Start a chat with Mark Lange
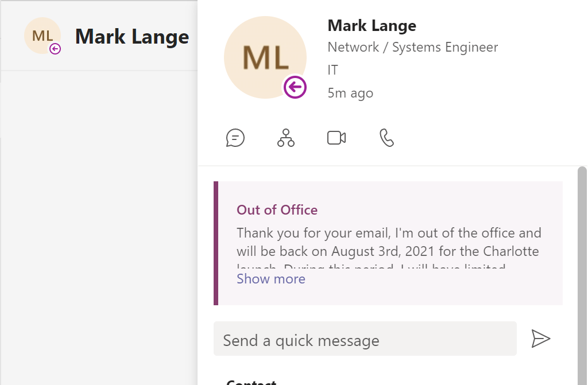Image resolution: width=588 pixels, height=385 pixels. pyautogui.click(x=235, y=138)
